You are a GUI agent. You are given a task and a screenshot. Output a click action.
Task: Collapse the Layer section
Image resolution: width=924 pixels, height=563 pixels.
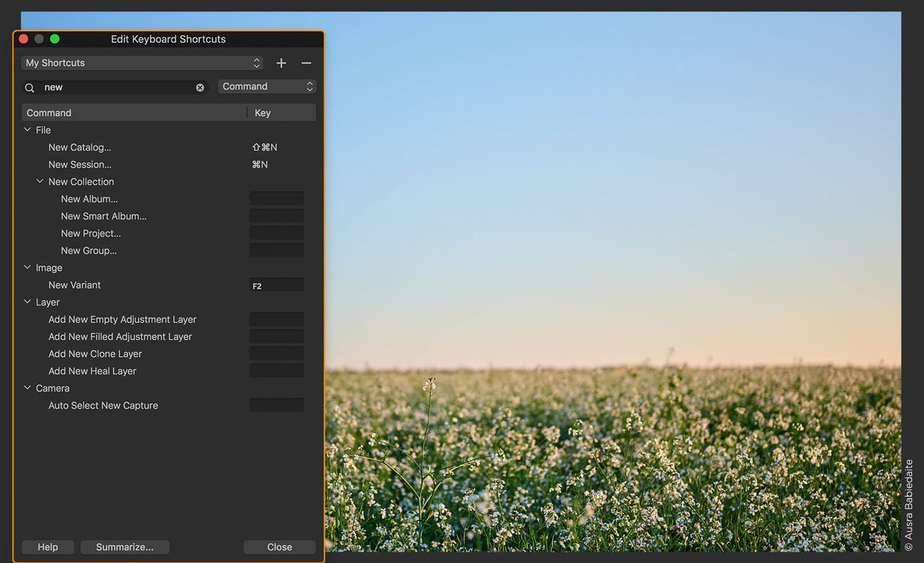tap(28, 302)
